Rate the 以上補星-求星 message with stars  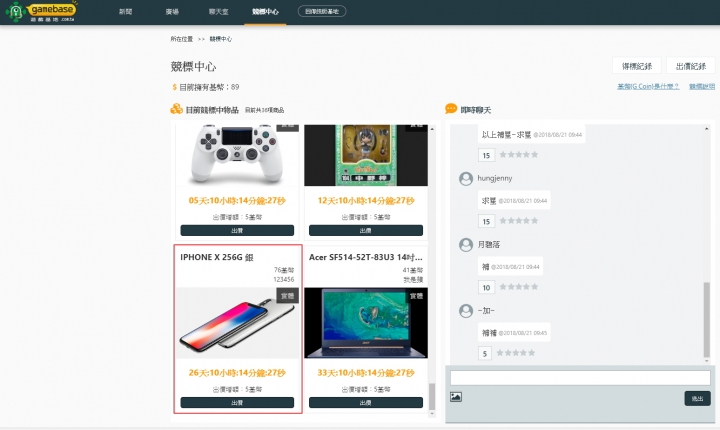518,154
